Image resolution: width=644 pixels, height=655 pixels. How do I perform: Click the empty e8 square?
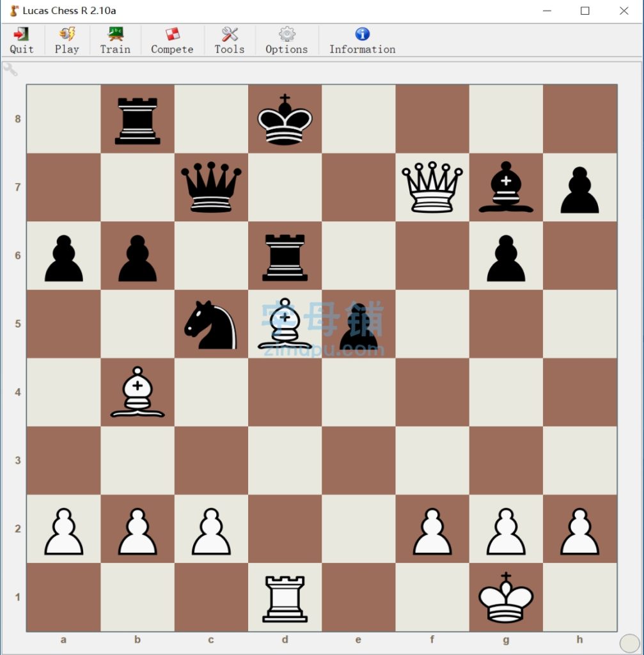359,119
